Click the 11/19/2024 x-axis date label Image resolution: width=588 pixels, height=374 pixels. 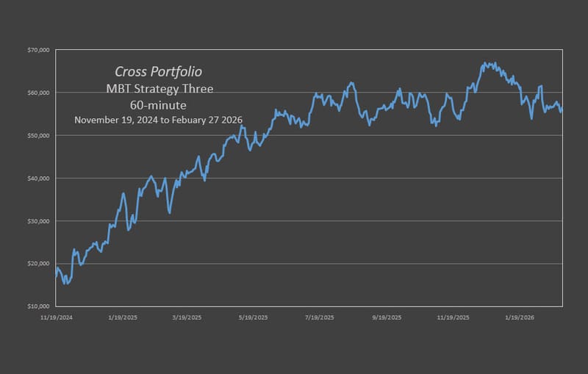(57, 317)
